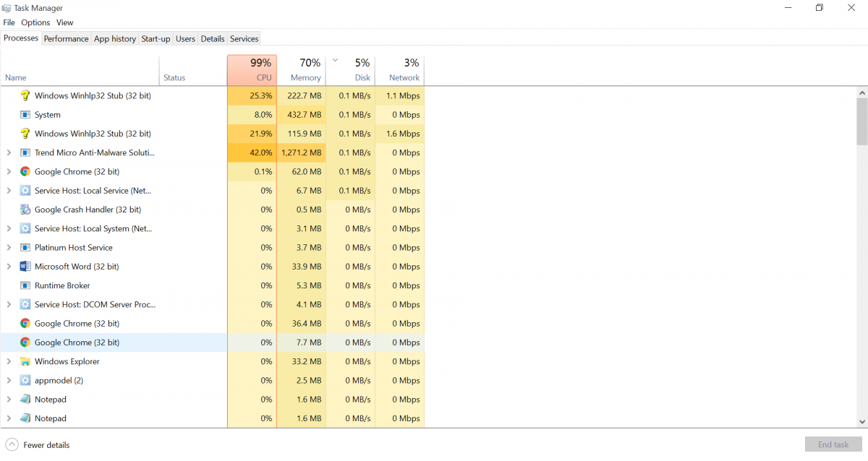Open the Details tab
Screen dimensions: 868x461
click(213, 39)
